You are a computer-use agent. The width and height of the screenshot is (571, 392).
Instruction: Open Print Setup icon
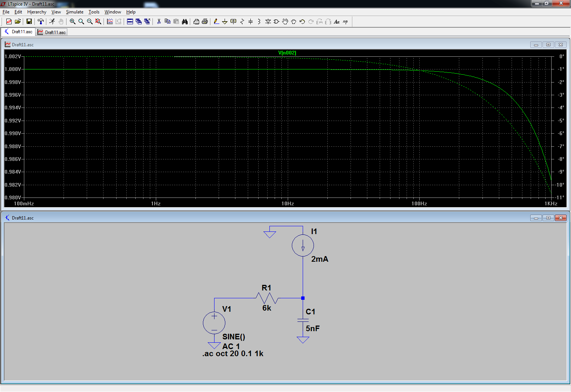coord(196,22)
